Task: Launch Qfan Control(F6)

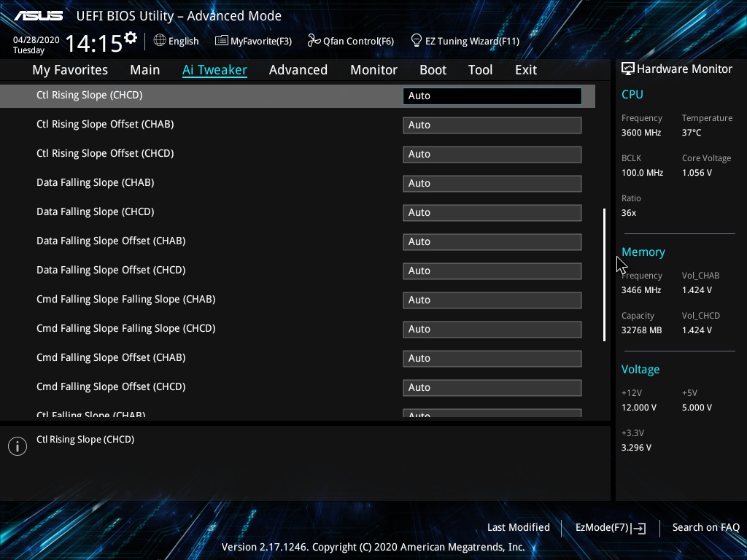Action: (358, 42)
